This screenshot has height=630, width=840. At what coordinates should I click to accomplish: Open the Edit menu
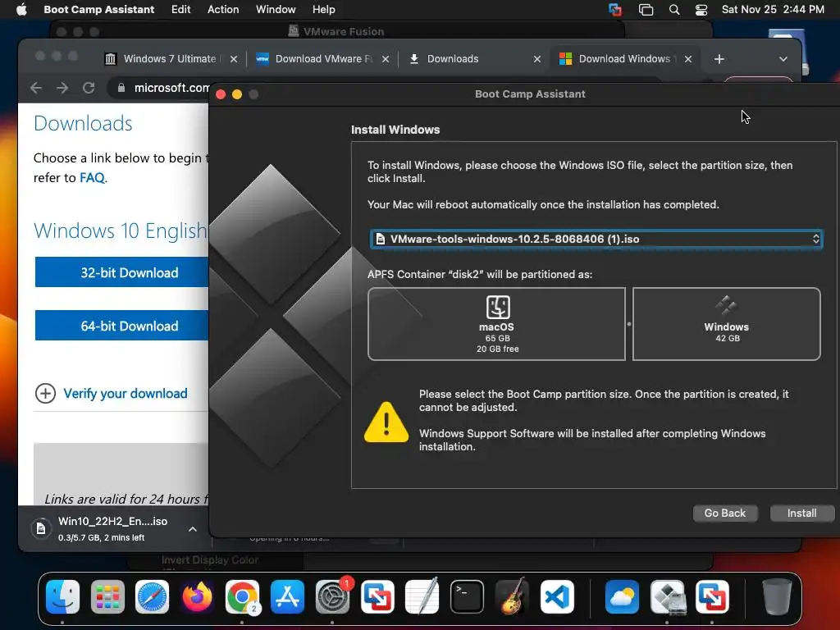tap(181, 10)
